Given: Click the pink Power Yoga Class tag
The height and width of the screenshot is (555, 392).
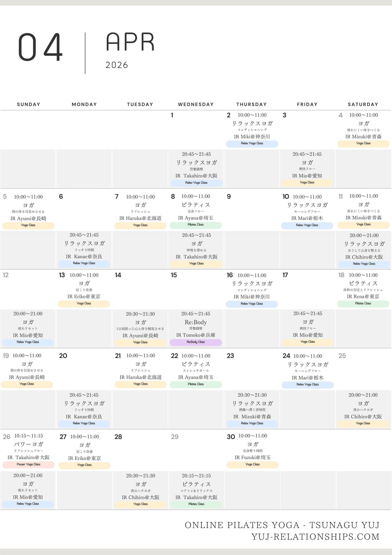Looking at the screenshot, I should coord(29,465).
